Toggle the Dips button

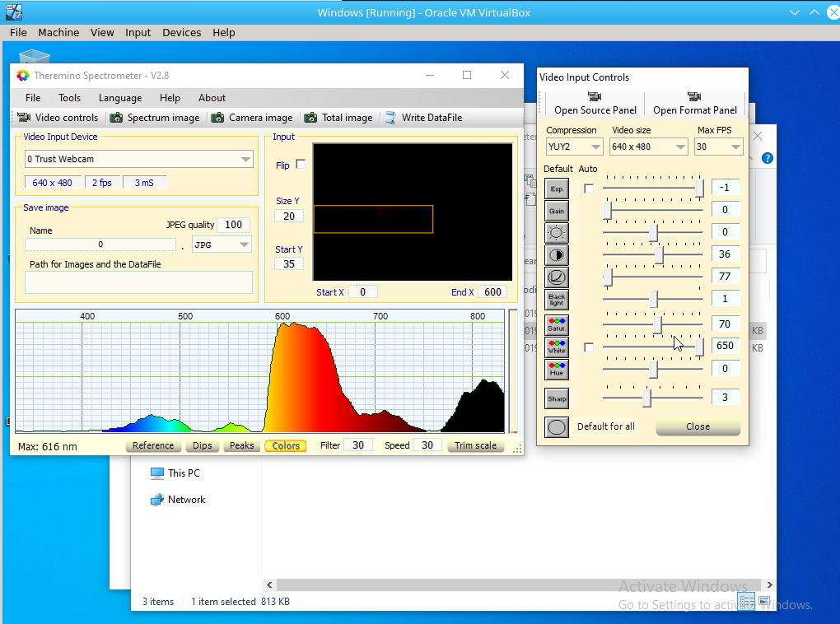point(203,445)
